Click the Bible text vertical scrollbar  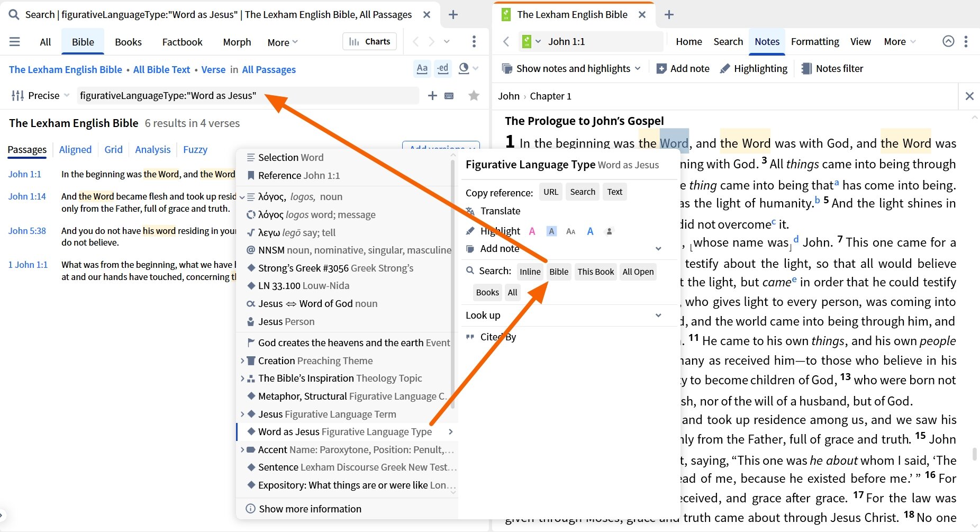975,454
